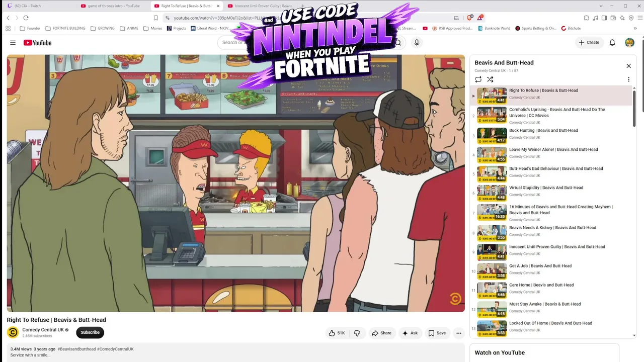Click the Share button
The image size is (644, 362).
coord(381,333)
